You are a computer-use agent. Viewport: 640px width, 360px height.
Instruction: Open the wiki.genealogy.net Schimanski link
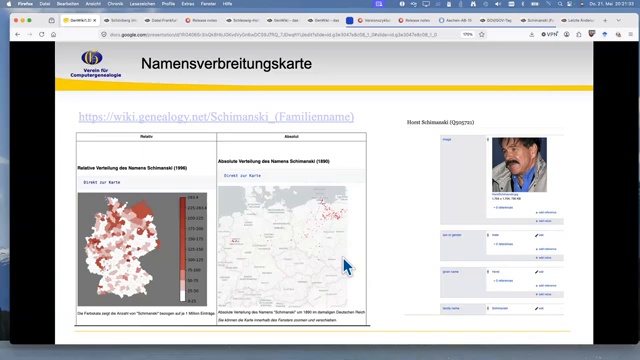click(216, 117)
